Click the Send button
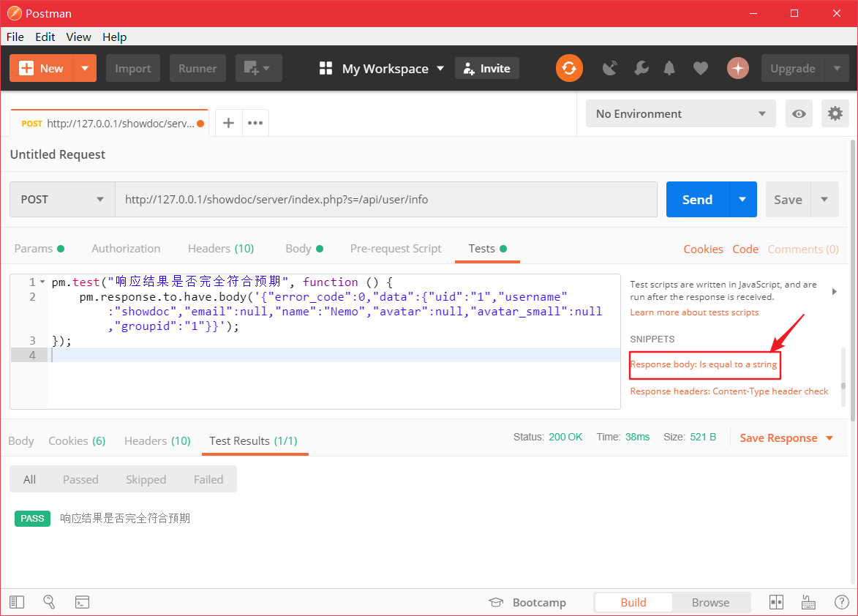The height and width of the screenshot is (616, 858). coord(696,198)
